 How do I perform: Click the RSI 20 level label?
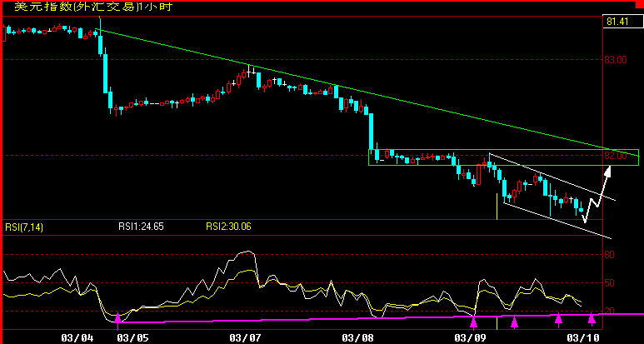point(609,311)
